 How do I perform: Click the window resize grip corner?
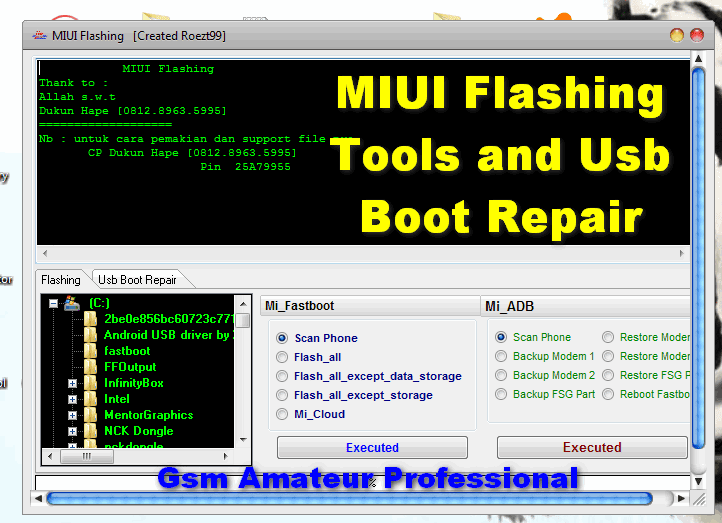point(699,499)
